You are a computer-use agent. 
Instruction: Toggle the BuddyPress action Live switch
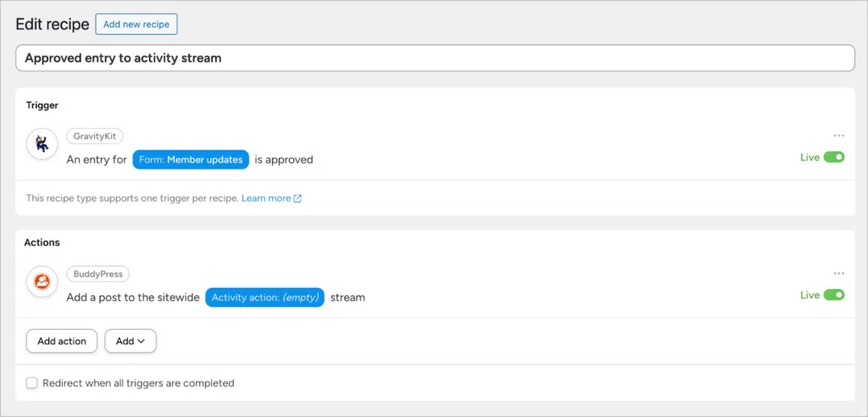point(834,295)
